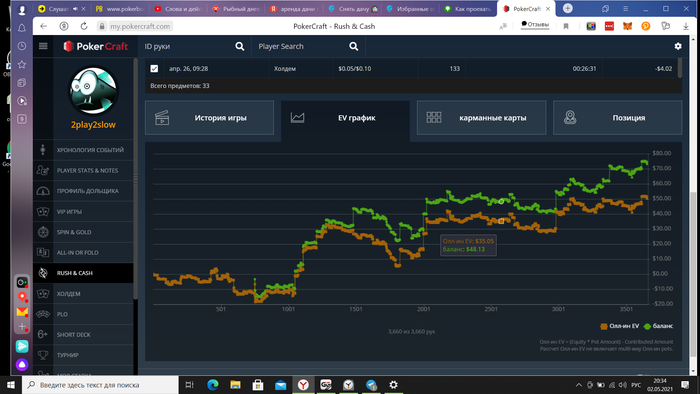Viewport: 700px width, 394px height.
Task: Click the Player Search magnifier icon
Action: click(x=354, y=46)
